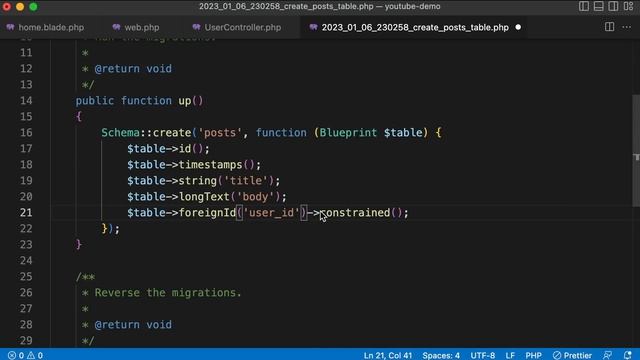Click 'Blueprint' type hint
Image resolution: width=640 pixels, height=360 pixels.
point(348,133)
